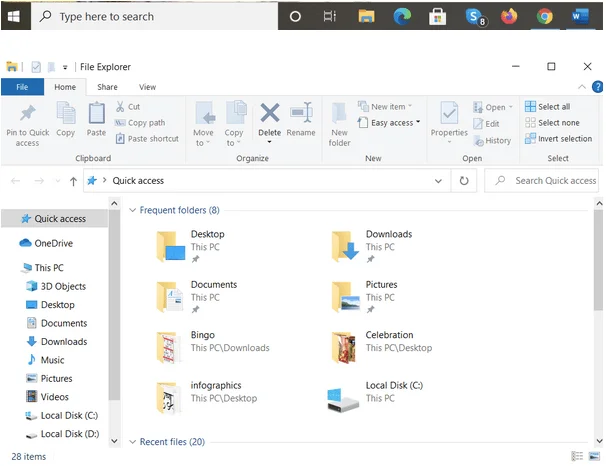The height and width of the screenshot is (466, 606).
Task: Open 3D Objects in navigation pane
Action: 56,286
